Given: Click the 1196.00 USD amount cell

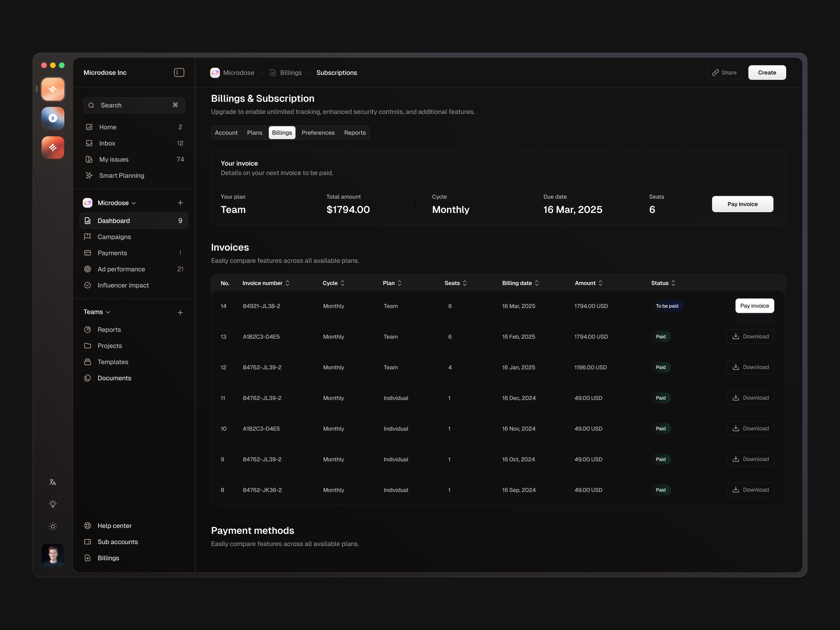Looking at the screenshot, I should pos(590,367).
